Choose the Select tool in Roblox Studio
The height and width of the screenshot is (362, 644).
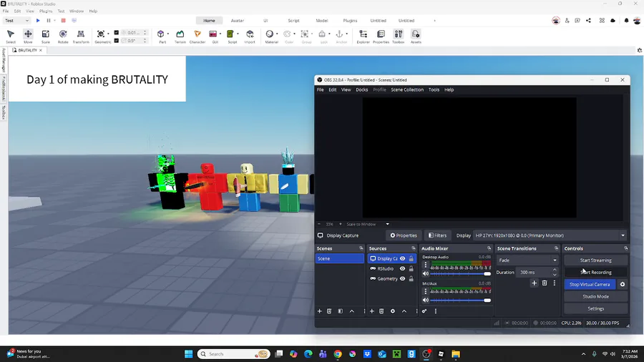point(11,36)
